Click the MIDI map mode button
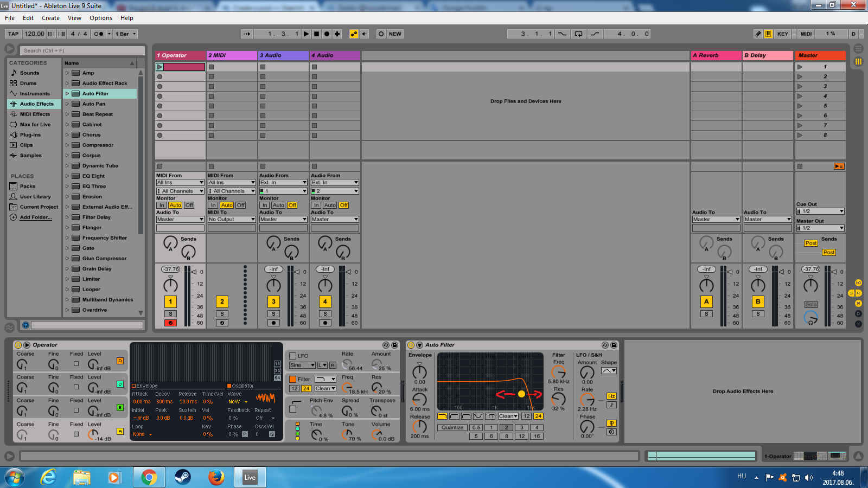 coord(807,34)
